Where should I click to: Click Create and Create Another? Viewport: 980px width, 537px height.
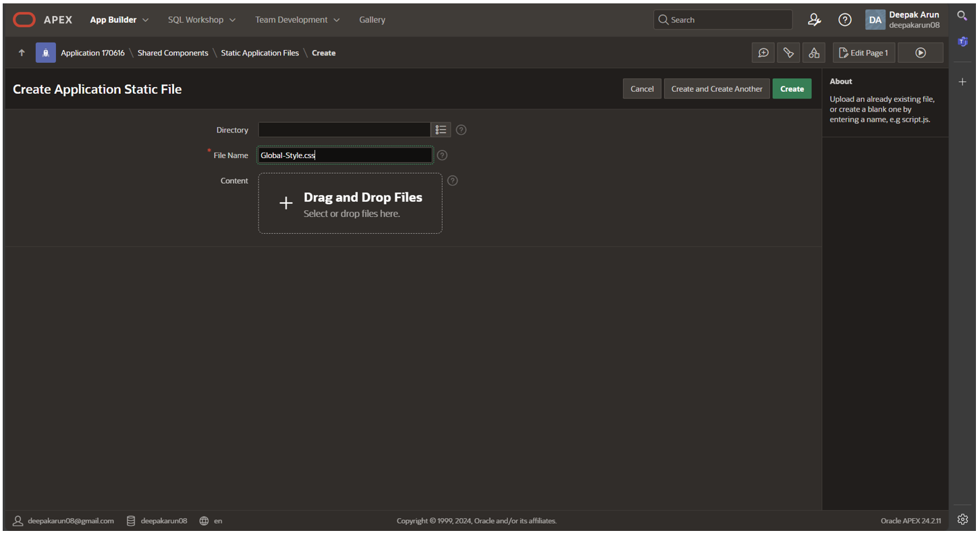coord(716,88)
